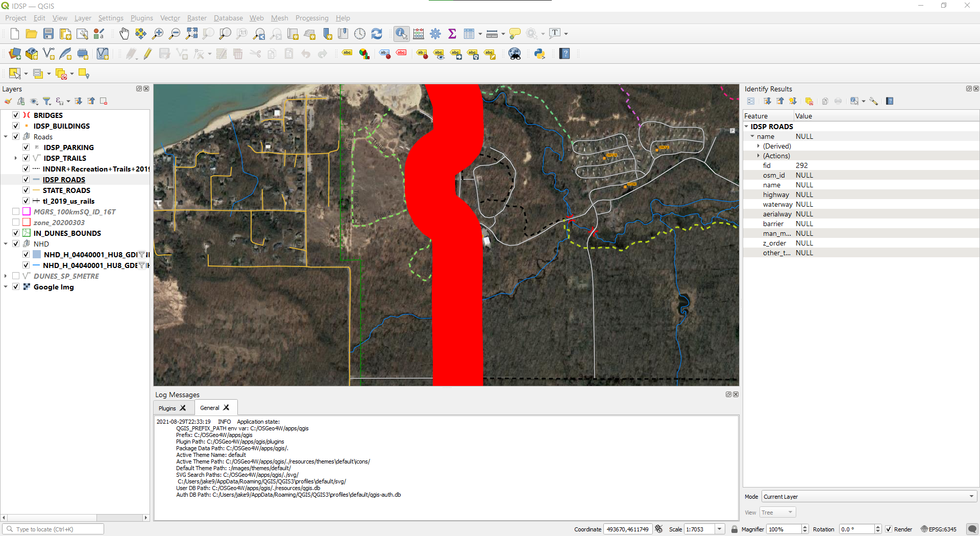Activate the Identify Features tool
This screenshot has width=980, height=536.
[x=401, y=34]
